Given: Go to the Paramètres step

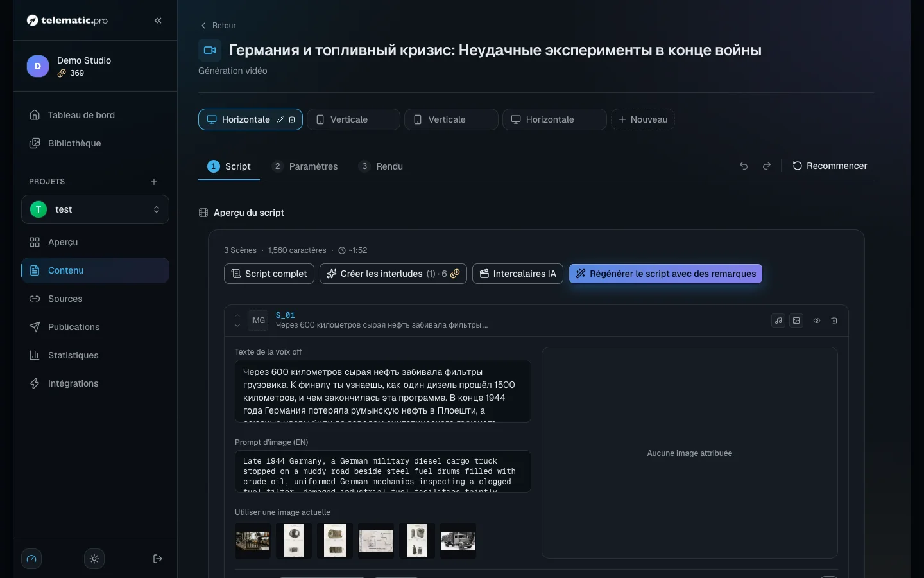Looking at the screenshot, I should pyautogui.click(x=305, y=166).
